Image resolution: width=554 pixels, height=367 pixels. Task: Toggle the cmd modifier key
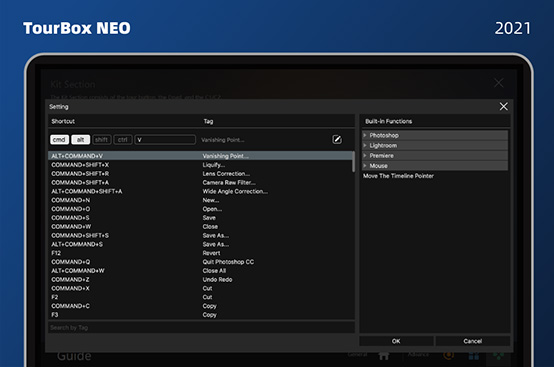[x=59, y=140]
